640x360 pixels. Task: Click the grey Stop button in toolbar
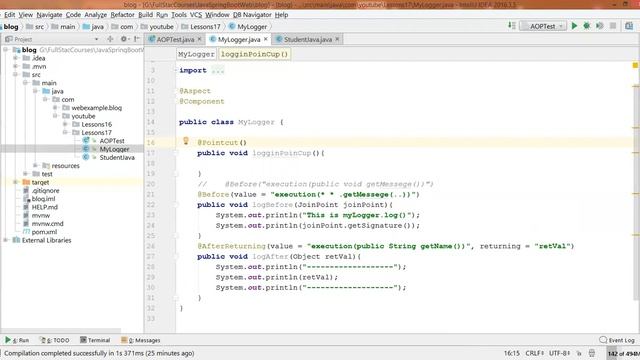pyautogui.click(x=613, y=26)
